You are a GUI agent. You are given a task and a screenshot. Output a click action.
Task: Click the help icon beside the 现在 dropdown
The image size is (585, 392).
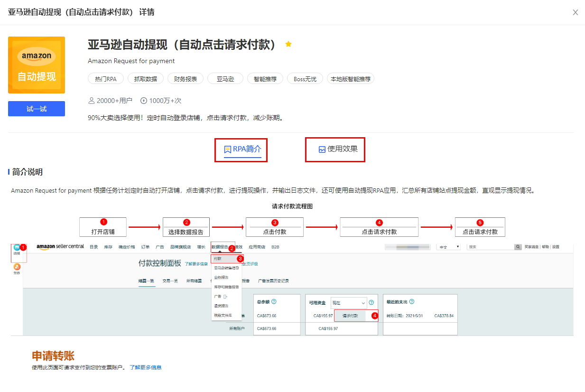[x=371, y=302]
